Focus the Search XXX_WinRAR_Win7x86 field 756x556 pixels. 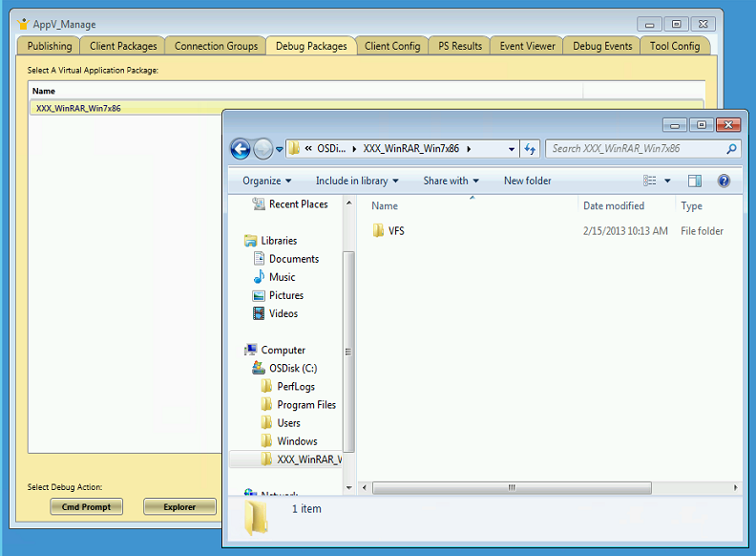[642, 149]
